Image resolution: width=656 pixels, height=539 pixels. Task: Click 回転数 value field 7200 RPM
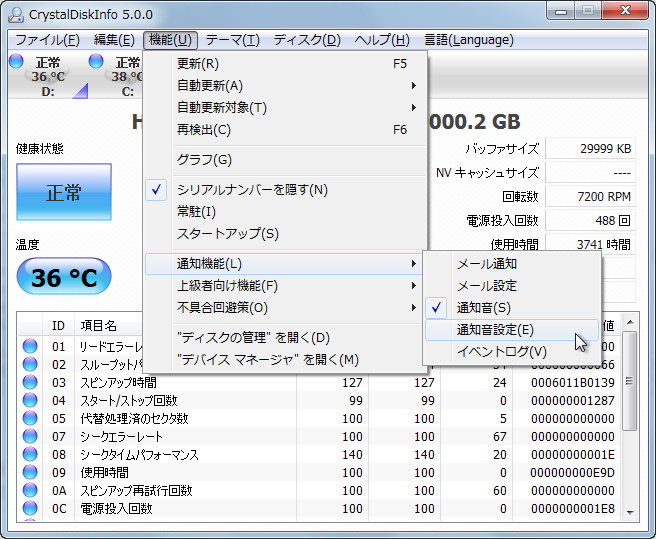click(590, 196)
